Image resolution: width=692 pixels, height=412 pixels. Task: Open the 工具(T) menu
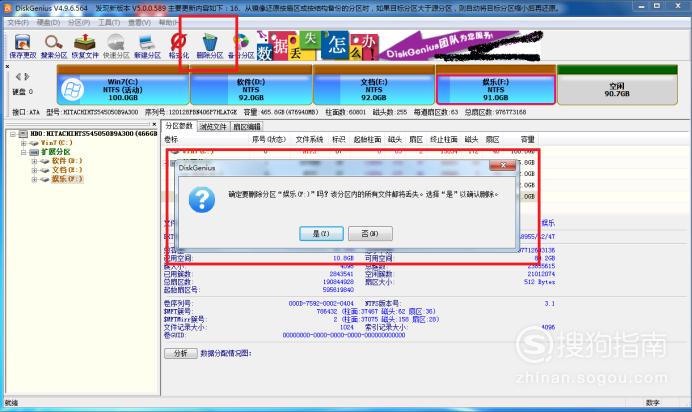(109, 22)
